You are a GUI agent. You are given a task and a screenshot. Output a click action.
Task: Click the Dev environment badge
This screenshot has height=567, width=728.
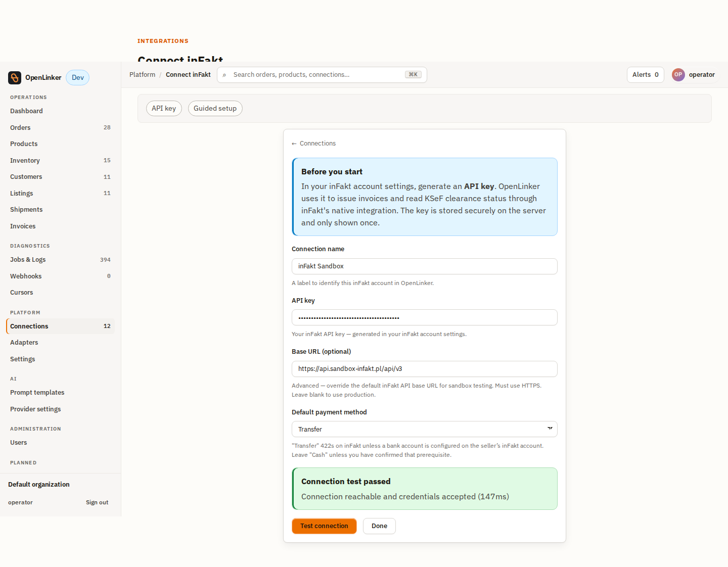[78, 77]
